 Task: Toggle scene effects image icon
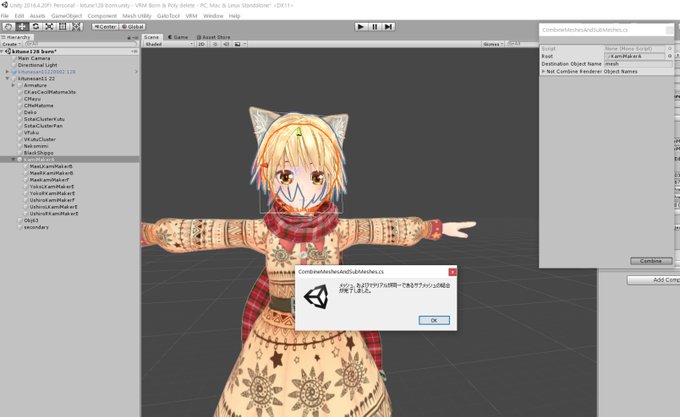(x=237, y=44)
